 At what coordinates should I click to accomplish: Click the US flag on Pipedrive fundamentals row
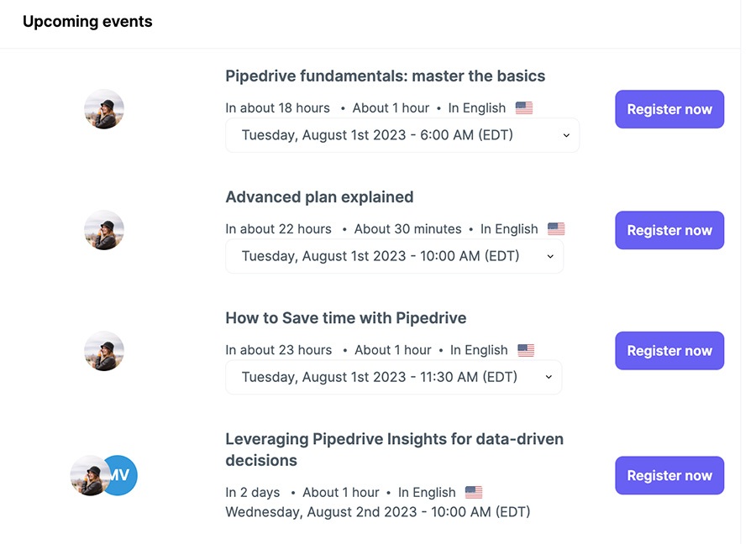click(x=524, y=107)
